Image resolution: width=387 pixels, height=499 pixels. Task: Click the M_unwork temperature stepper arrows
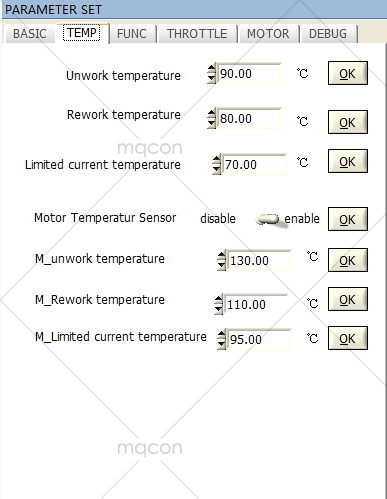click(x=221, y=260)
